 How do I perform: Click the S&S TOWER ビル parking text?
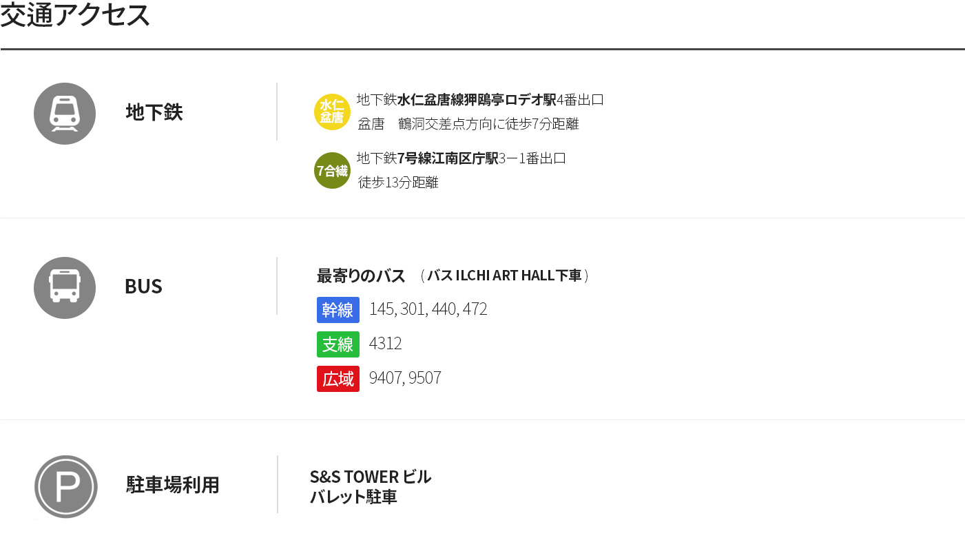370,477
